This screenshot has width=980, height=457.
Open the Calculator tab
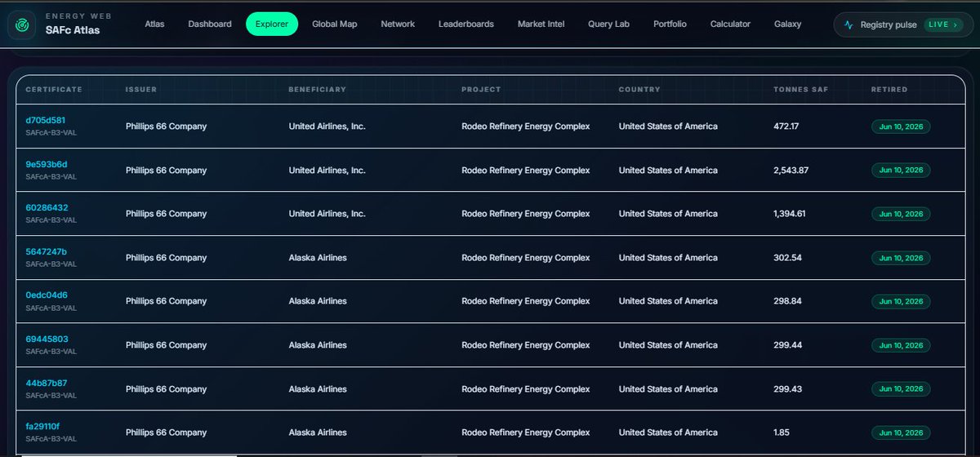pyautogui.click(x=730, y=24)
